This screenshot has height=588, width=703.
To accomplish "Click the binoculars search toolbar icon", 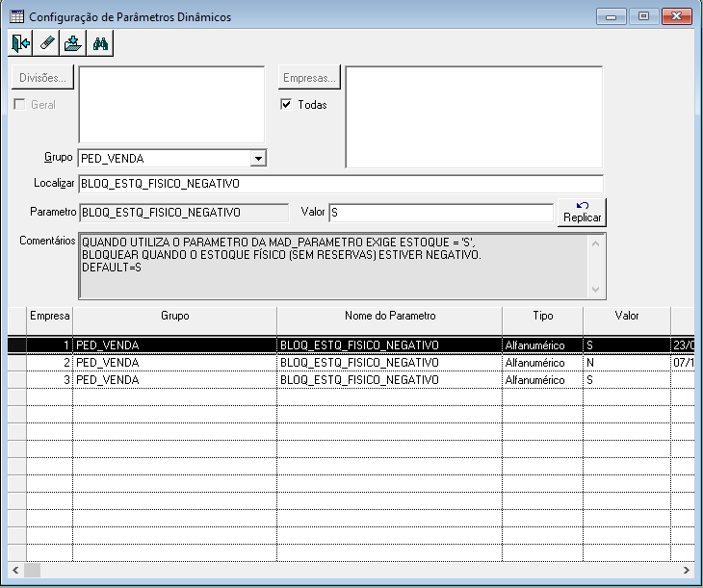I will (100, 43).
